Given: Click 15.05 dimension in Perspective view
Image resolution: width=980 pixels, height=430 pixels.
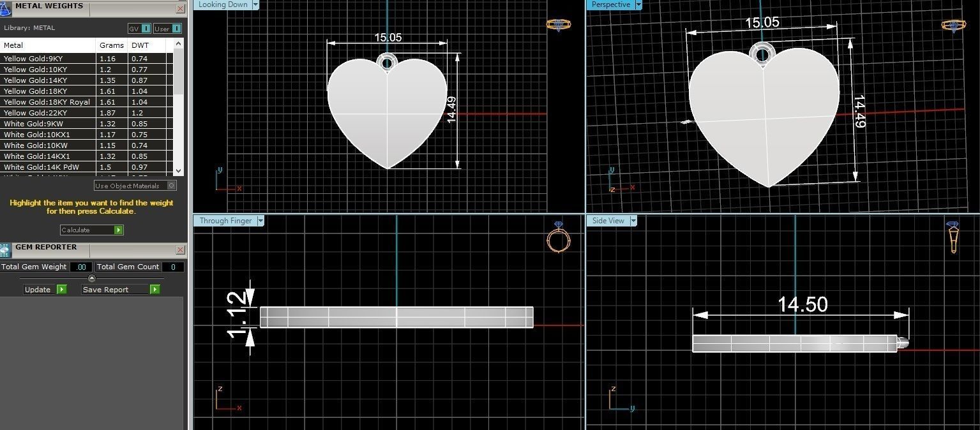Looking at the screenshot, I should [762, 22].
